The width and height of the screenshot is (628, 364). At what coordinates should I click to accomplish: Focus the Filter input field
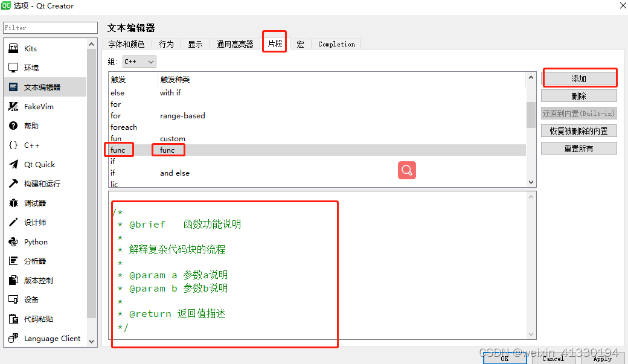50,28
